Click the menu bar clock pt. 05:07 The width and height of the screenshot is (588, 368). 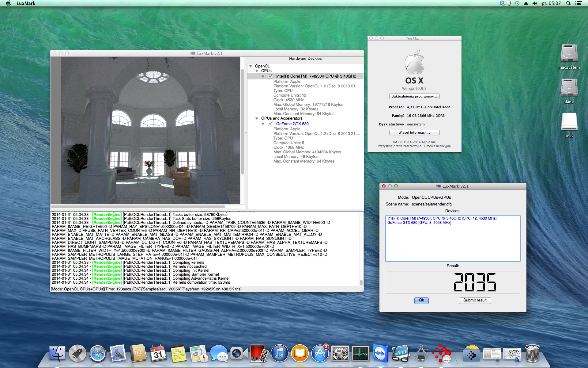tap(551, 3)
